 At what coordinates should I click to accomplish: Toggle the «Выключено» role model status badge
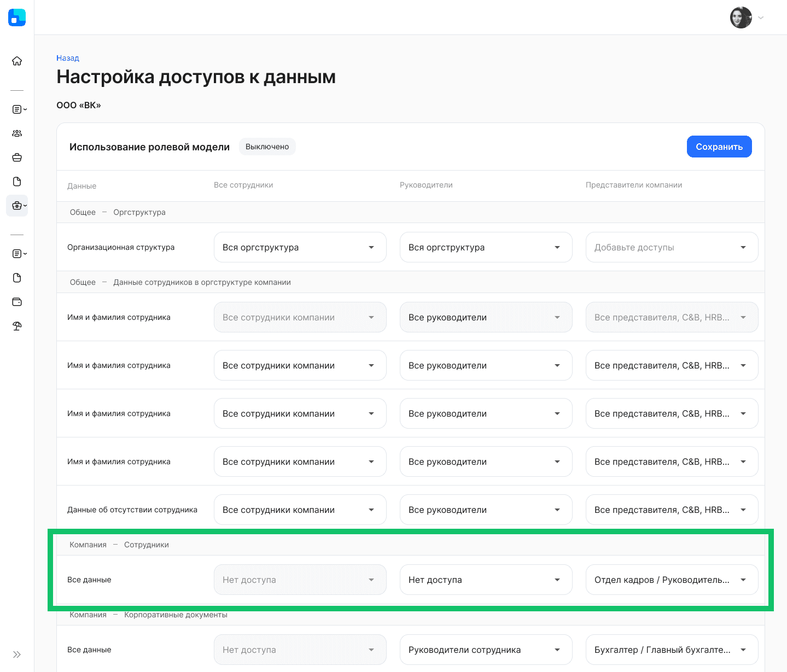click(267, 147)
